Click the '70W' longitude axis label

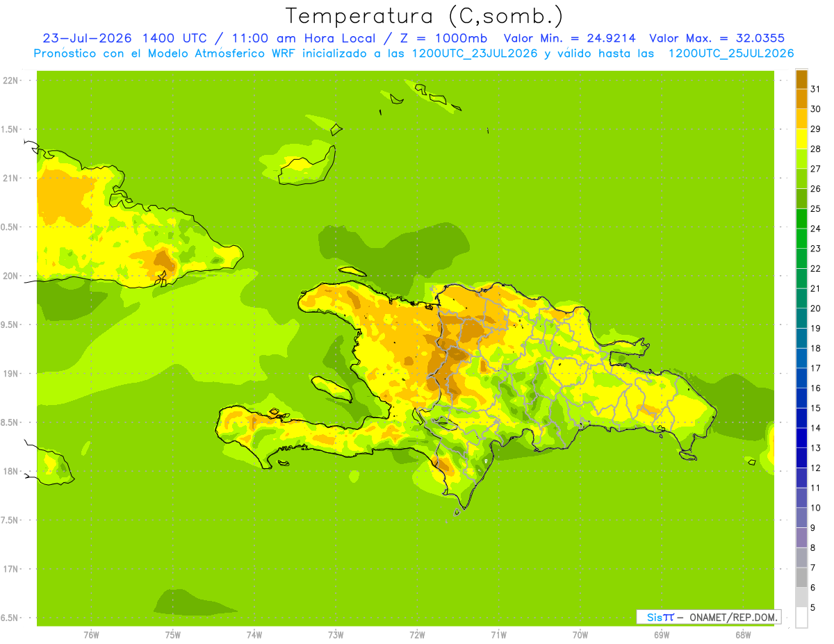(x=580, y=635)
